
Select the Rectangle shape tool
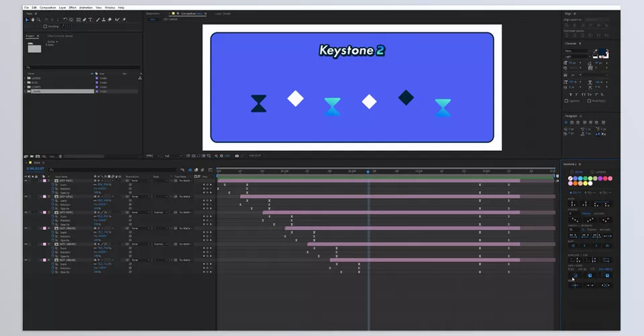point(78,19)
